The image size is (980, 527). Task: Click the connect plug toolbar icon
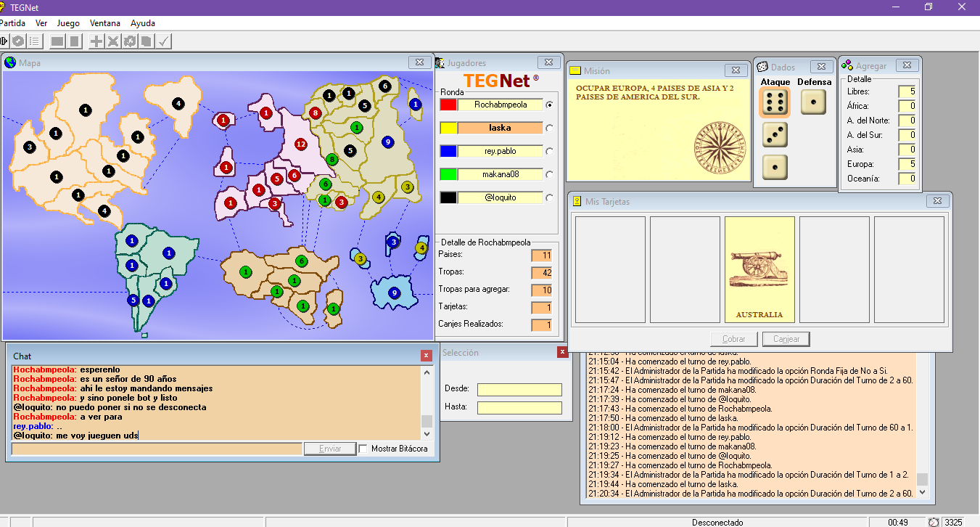(3, 41)
